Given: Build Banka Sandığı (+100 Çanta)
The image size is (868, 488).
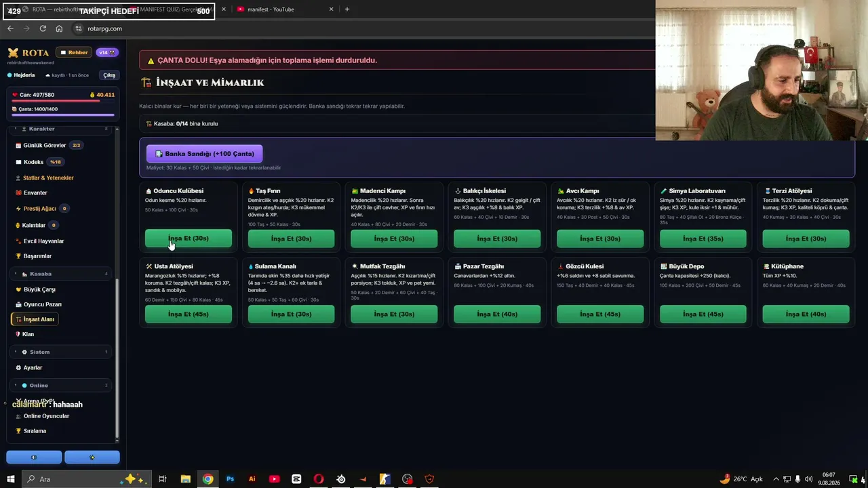Looking at the screenshot, I should (204, 154).
